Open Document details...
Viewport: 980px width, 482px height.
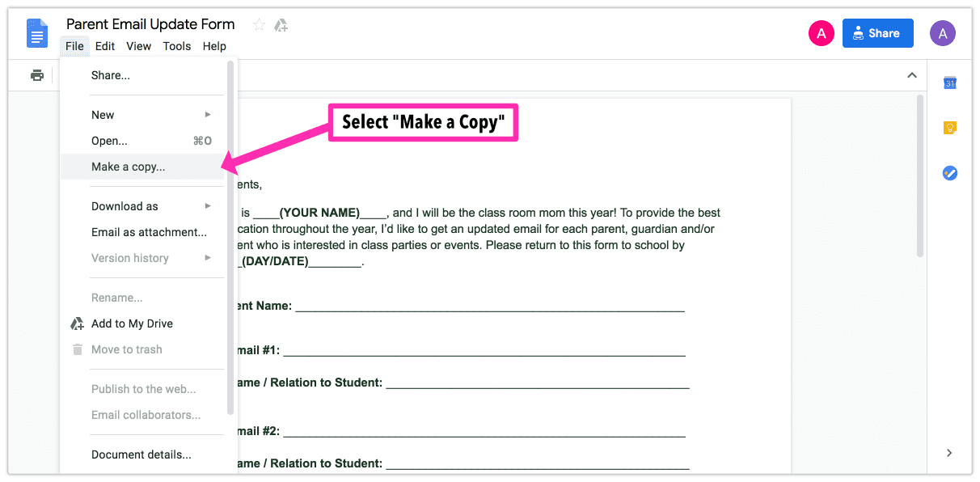[143, 455]
